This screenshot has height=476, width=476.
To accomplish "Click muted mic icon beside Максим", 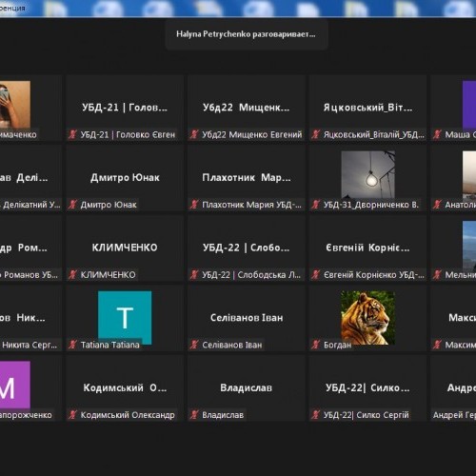I will point(437,345).
